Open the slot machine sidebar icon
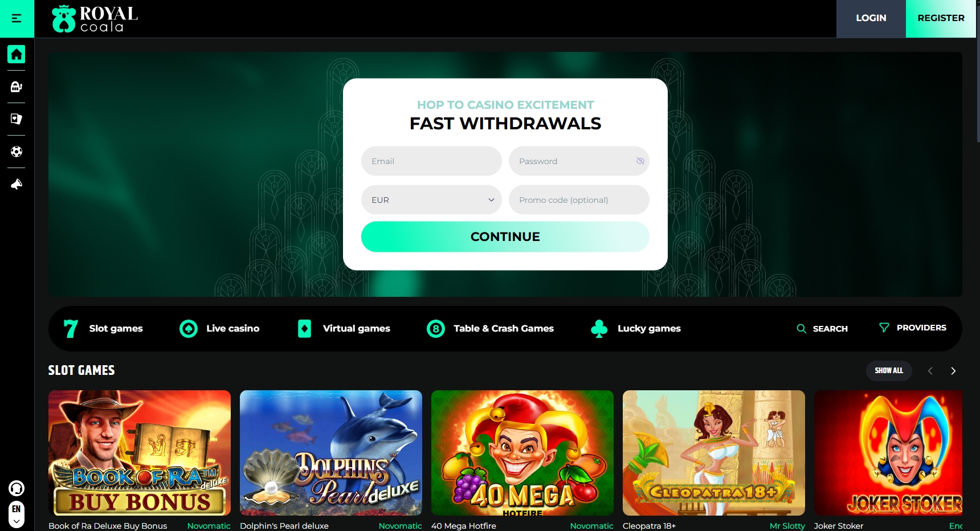The height and width of the screenshot is (531, 980). pyautogui.click(x=17, y=87)
